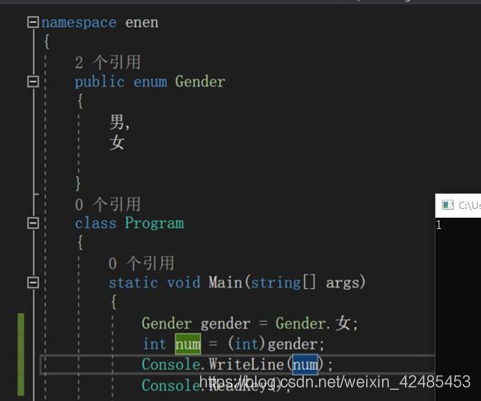Click the 'args' parameter name
The width and height of the screenshot is (481, 401).
pos(343,283)
